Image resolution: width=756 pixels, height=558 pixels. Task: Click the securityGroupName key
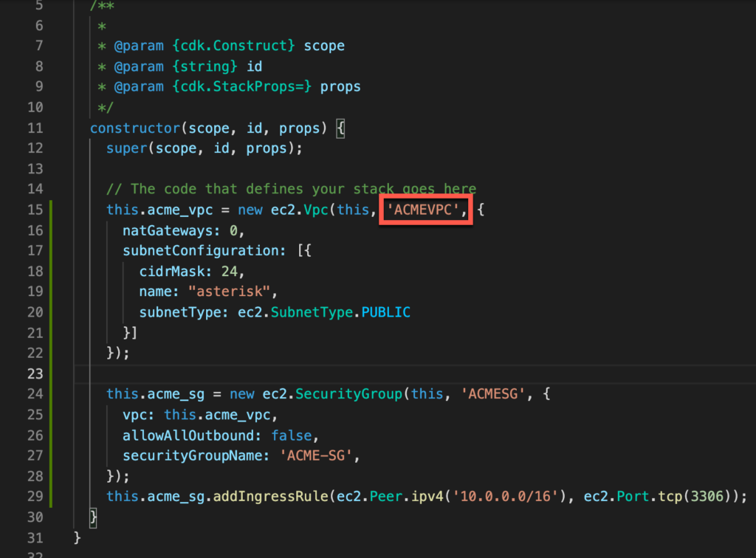[192, 455]
